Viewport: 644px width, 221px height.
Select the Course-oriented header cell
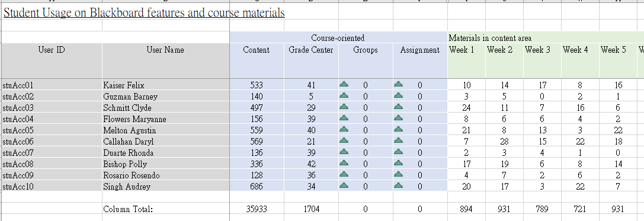[338, 38]
